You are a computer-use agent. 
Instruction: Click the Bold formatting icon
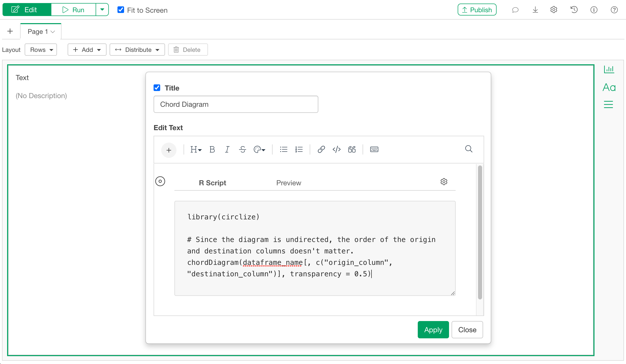(212, 149)
